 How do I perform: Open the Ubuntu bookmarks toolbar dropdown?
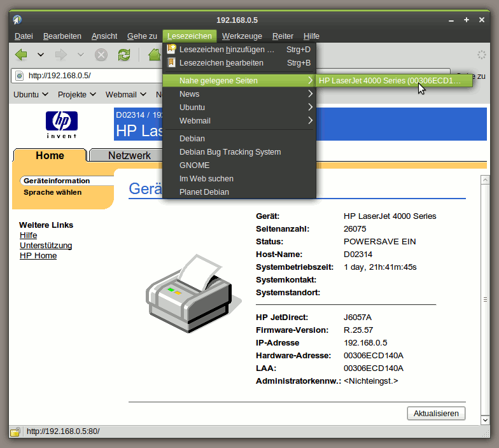(x=31, y=94)
